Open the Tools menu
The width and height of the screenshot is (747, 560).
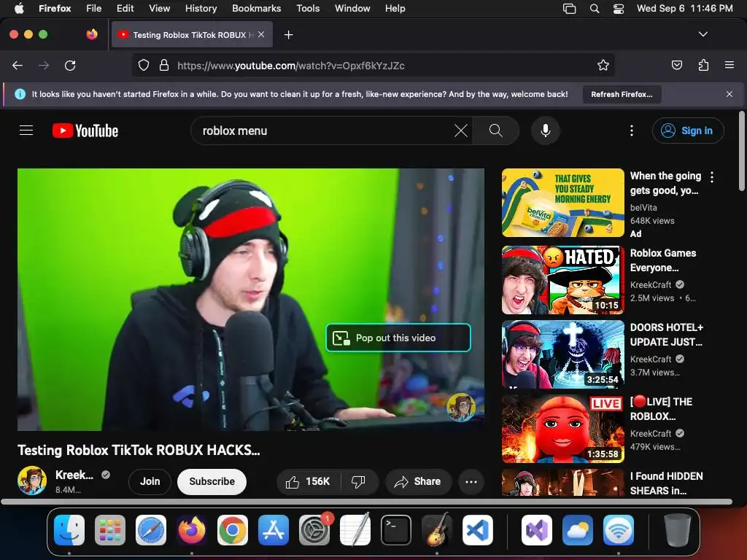[308, 8]
